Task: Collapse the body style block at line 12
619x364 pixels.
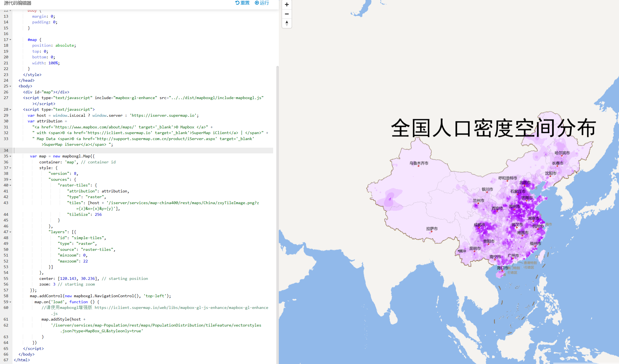Action: point(10,10)
